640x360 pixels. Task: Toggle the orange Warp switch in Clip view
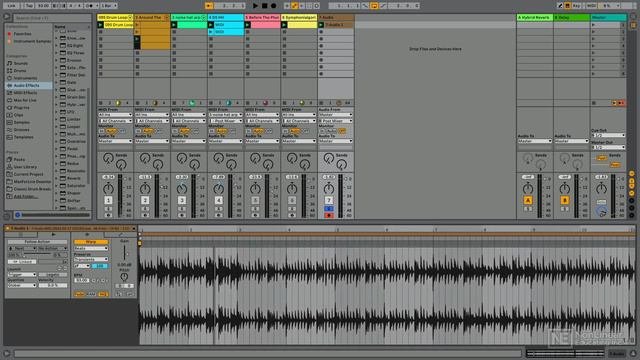coord(91,242)
